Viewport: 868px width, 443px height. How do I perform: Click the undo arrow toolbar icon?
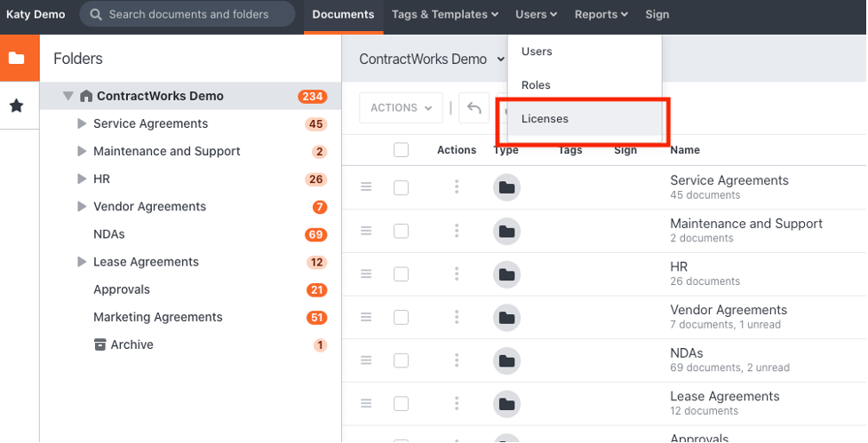click(x=474, y=107)
